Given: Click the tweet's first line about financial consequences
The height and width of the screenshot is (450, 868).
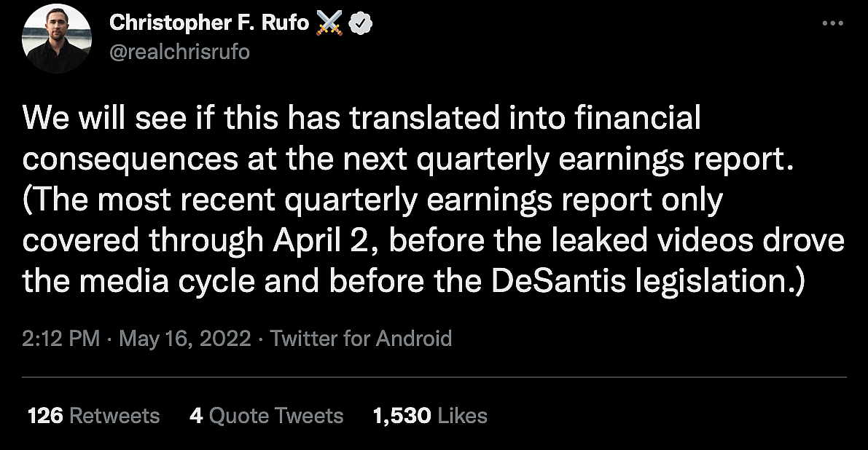Looking at the screenshot, I should (361, 118).
